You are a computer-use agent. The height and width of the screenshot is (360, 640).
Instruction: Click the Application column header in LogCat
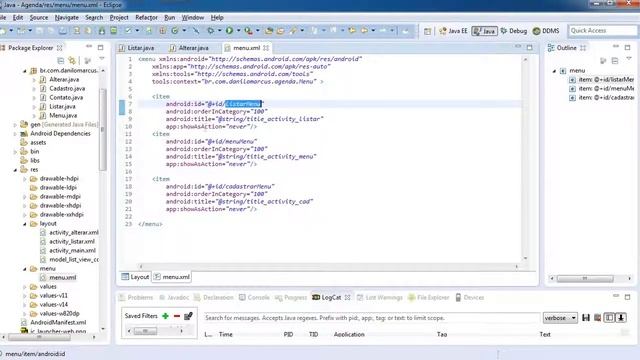[349, 334]
